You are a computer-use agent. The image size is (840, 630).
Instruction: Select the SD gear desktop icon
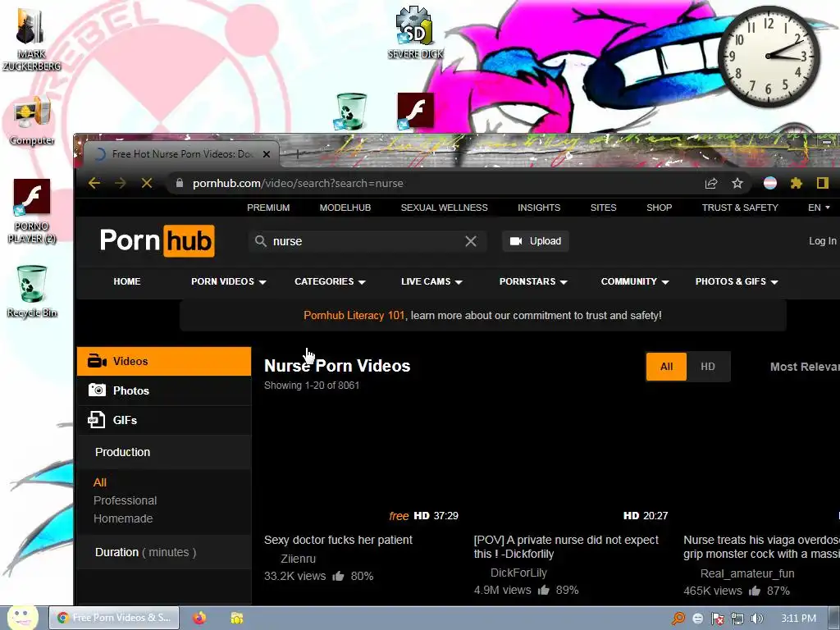coord(415,32)
